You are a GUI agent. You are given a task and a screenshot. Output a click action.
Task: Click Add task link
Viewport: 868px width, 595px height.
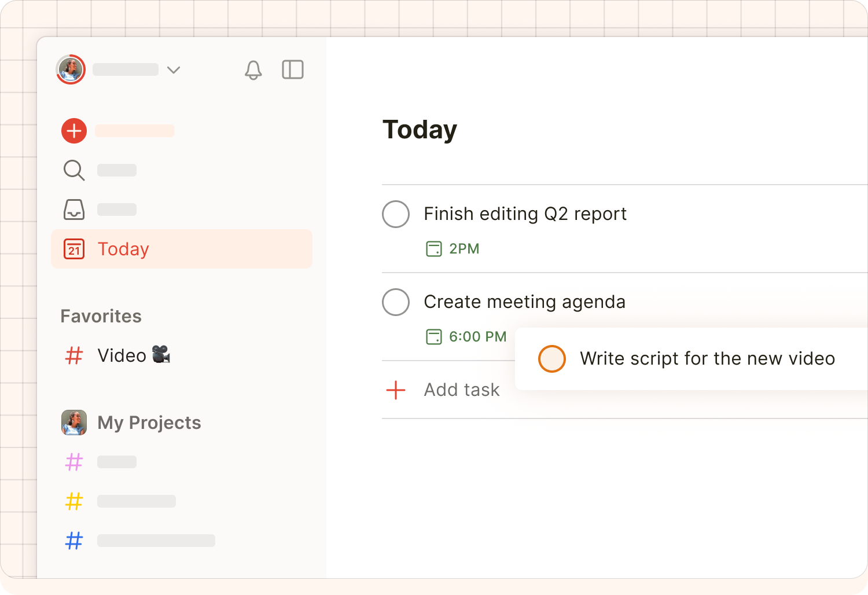click(x=462, y=390)
